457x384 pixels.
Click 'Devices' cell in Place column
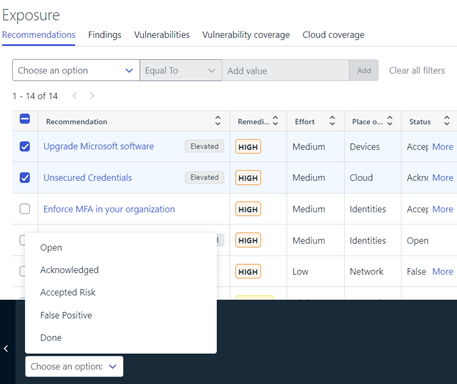point(364,147)
